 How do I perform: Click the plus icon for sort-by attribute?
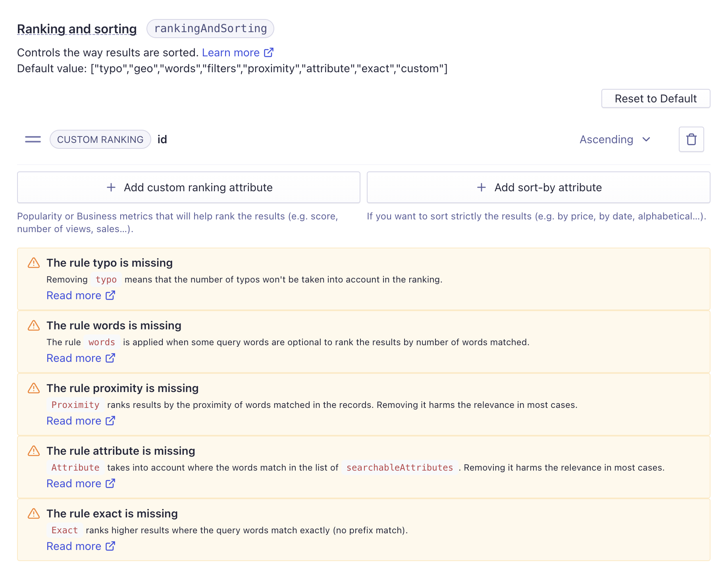click(481, 187)
